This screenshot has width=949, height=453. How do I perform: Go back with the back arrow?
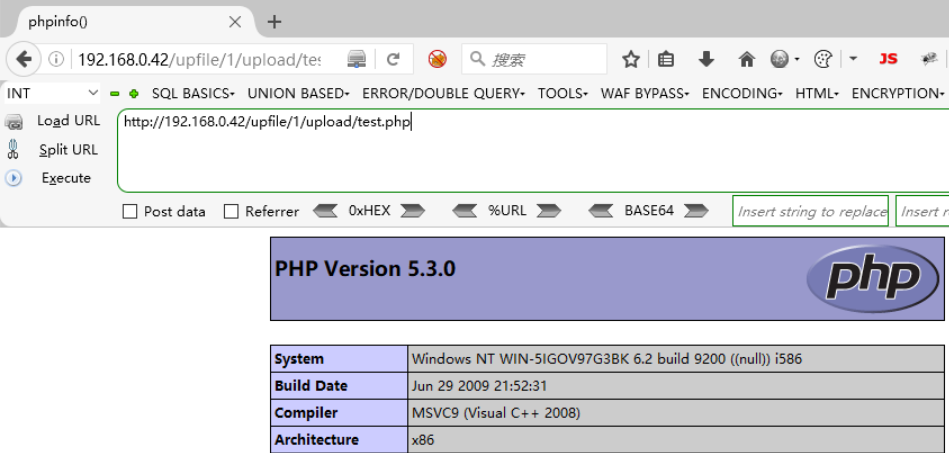click(24, 59)
